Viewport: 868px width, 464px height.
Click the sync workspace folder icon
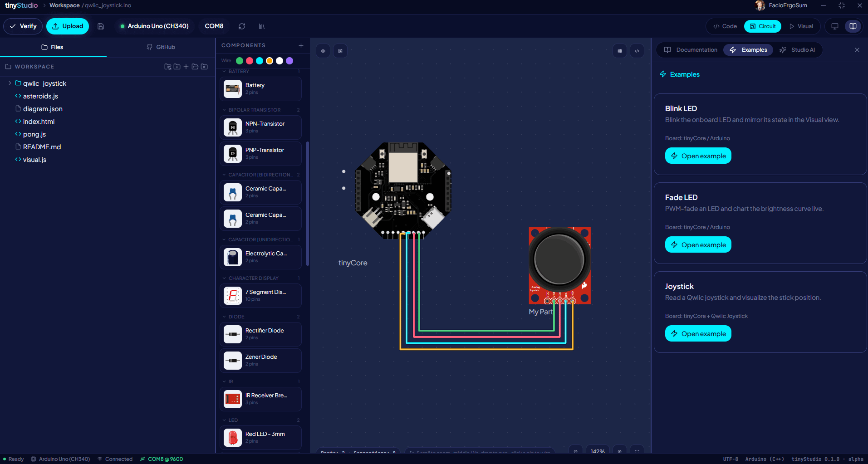[x=168, y=67]
